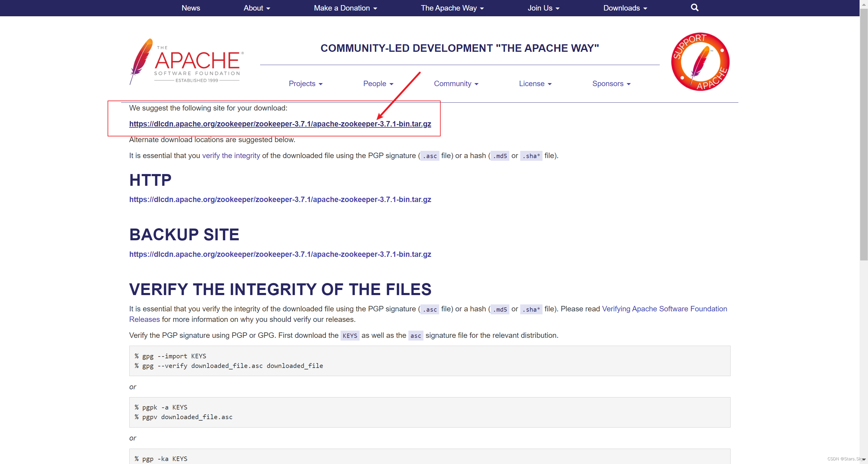Expand the Sponsors menu
Viewport: 868px width, 464px height.
click(611, 83)
